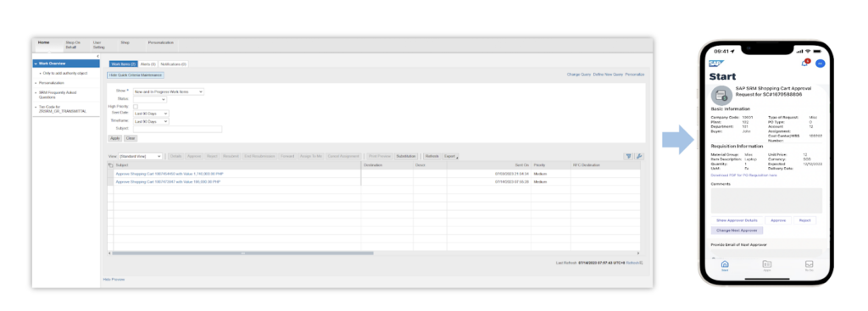
Task: Click the Apply button
Action: (x=114, y=138)
